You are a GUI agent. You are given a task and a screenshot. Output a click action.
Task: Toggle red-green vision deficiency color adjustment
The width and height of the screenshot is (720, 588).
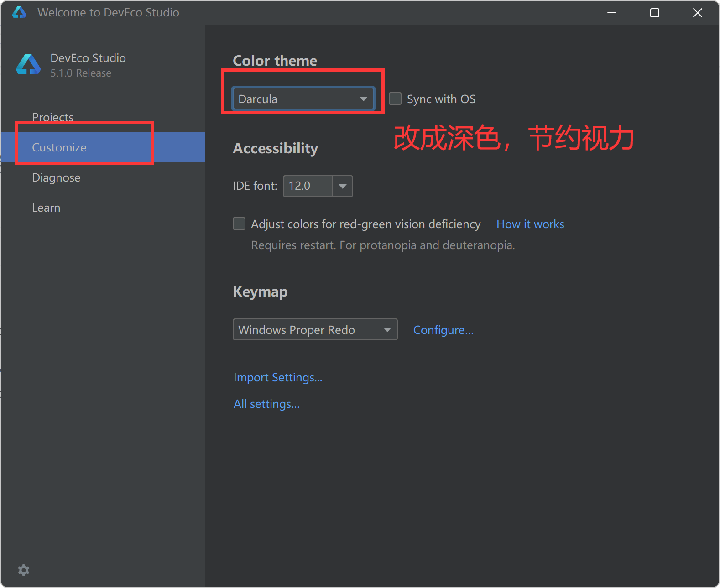tap(239, 224)
